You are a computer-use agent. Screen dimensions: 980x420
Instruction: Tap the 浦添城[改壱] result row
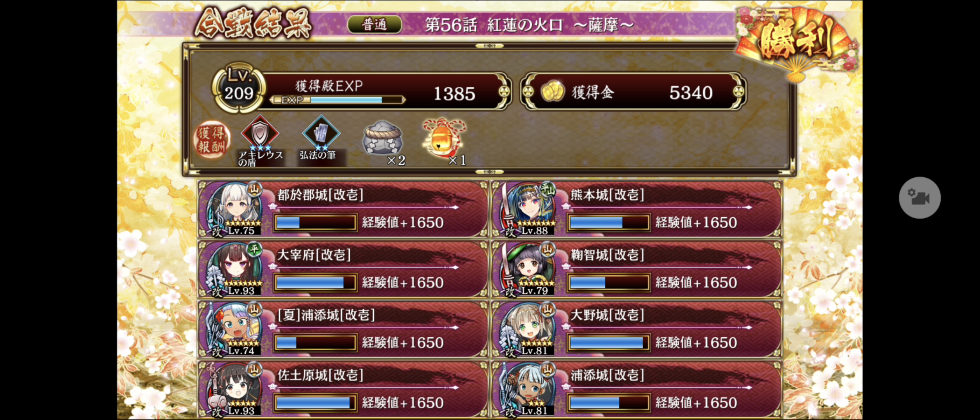637,389
